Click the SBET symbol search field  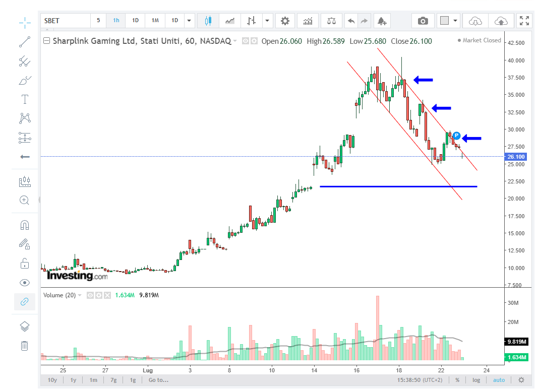[x=65, y=21]
